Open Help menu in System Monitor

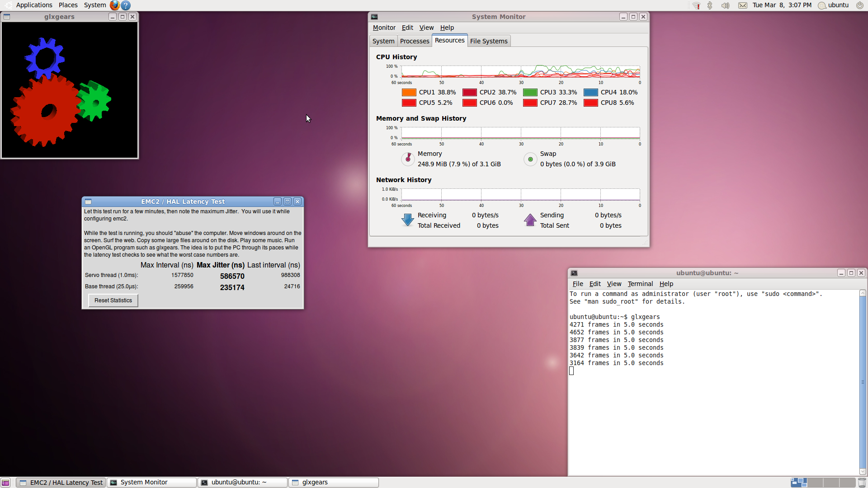(x=447, y=28)
